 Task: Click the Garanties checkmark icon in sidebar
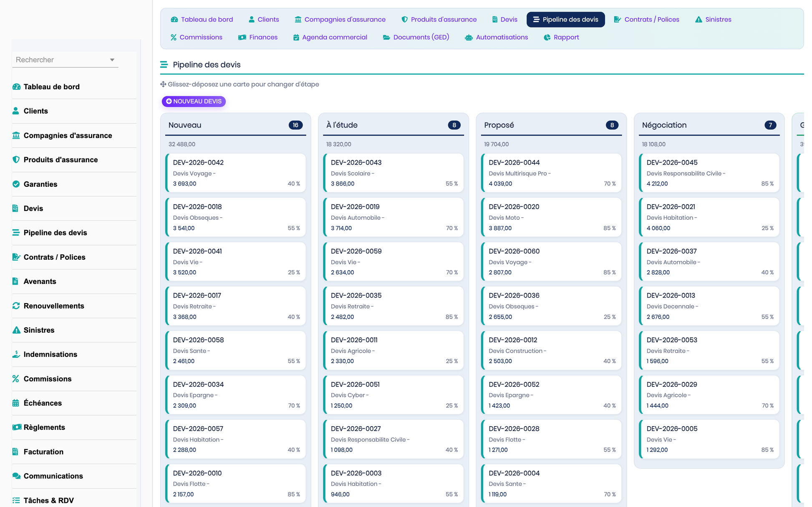(x=16, y=184)
